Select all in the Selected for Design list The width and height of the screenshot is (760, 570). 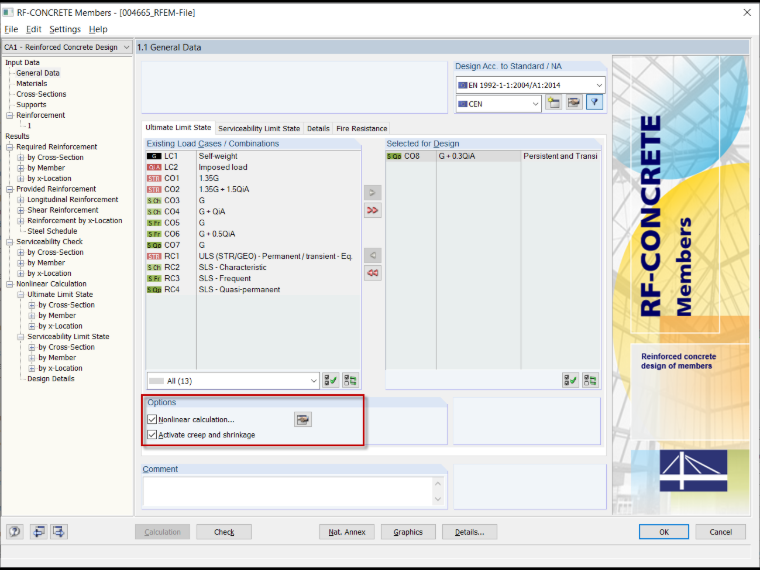click(570, 380)
